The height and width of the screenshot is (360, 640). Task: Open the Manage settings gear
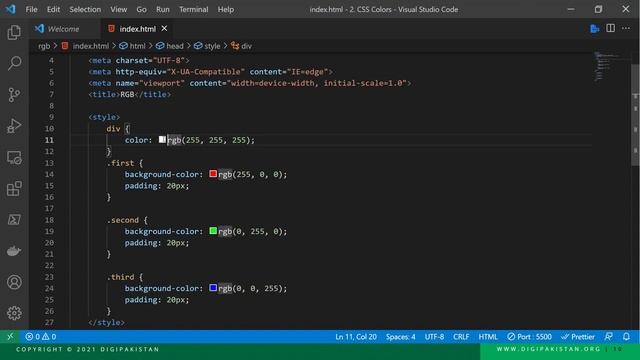pyautogui.click(x=14, y=313)
